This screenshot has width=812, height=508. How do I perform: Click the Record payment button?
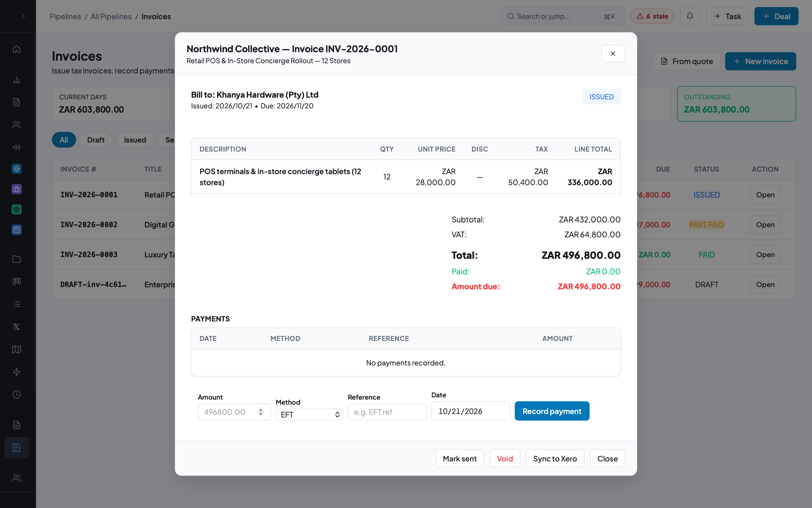(x=552, y=411)
